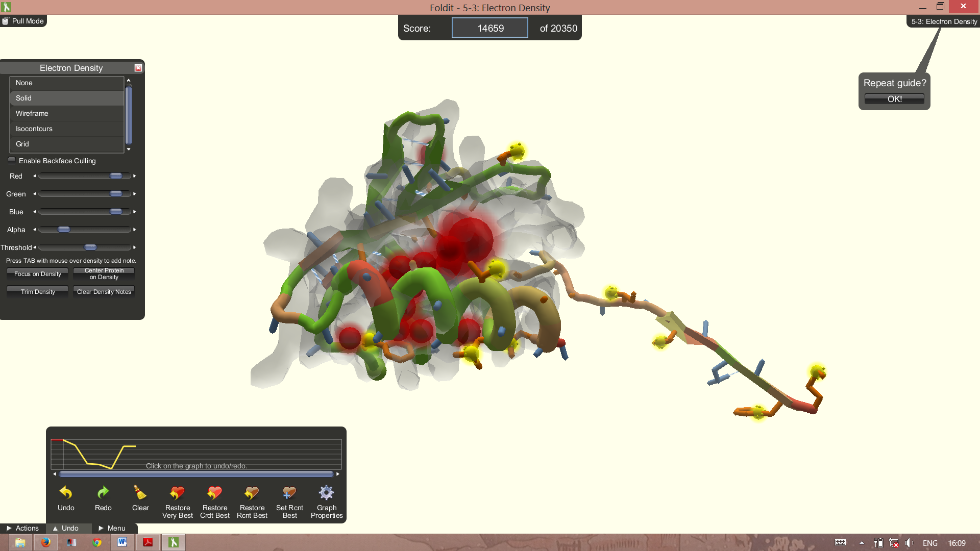980x551 pixels.
Task: Open Firefox from the taskbar
Action: tap(46, 542)
